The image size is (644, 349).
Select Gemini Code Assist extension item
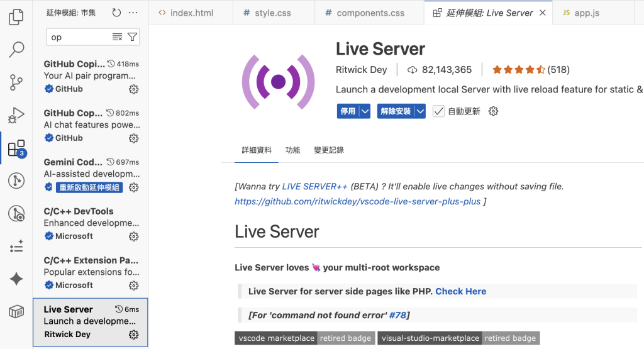tap(91, 175)
